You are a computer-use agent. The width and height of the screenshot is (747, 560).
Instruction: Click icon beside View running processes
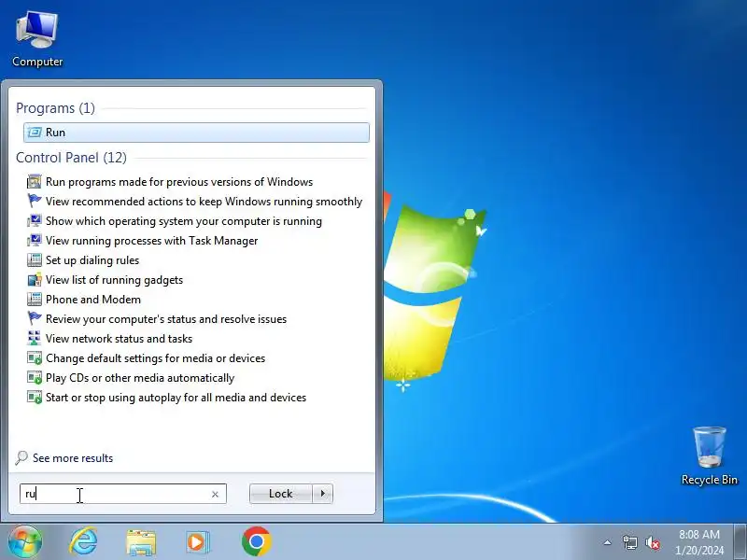pyautogui.click(x=35, y=241)
